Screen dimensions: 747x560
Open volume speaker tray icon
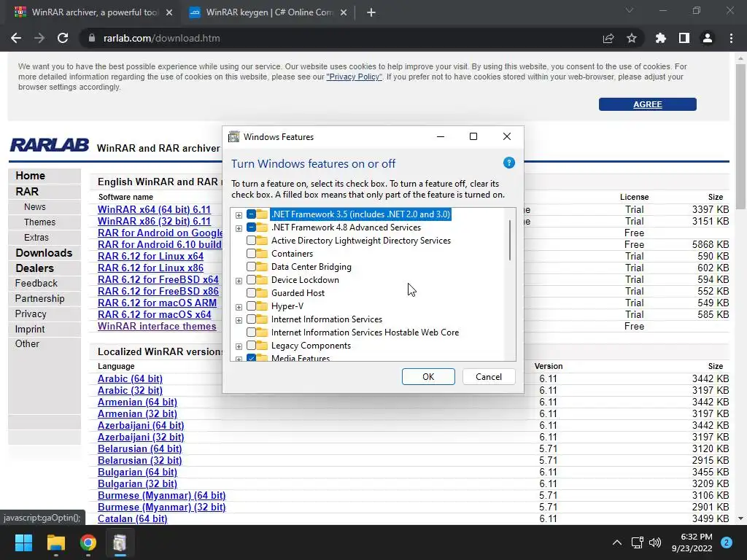[655, 542]
